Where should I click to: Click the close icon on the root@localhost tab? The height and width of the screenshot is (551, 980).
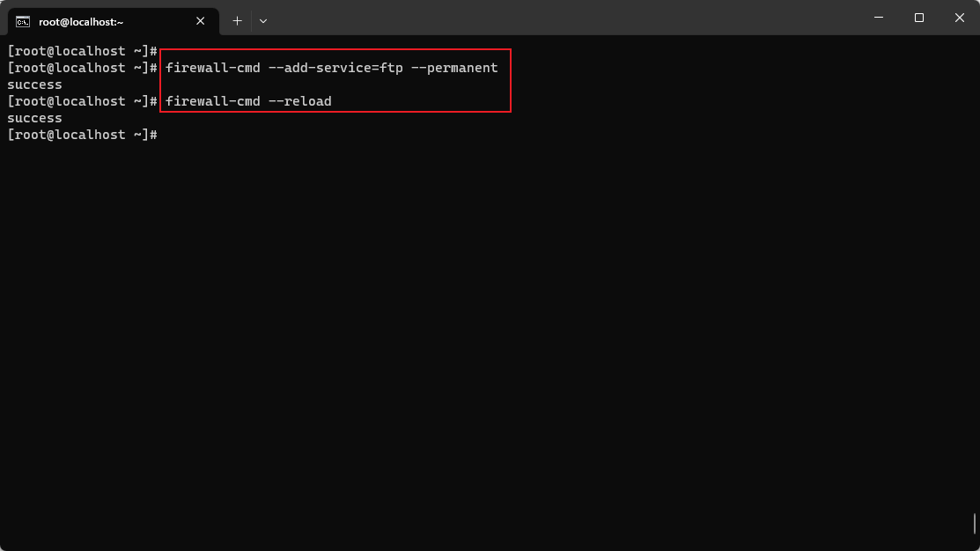200,20
